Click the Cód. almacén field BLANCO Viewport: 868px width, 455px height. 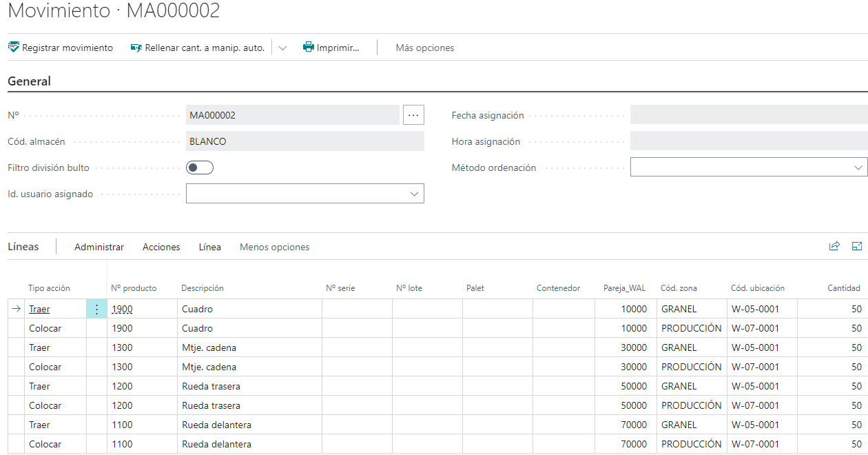point(305,141)
